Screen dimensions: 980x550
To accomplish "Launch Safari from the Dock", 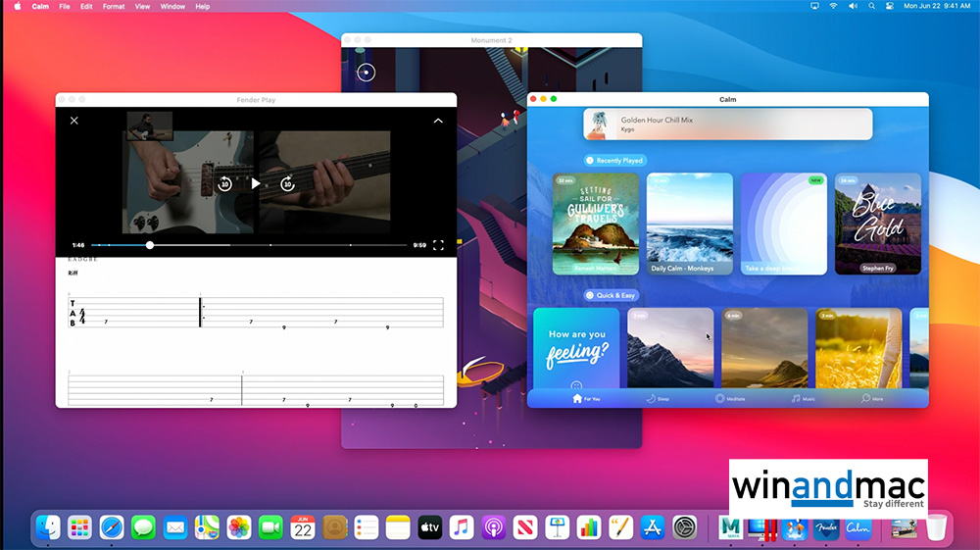I will tap(112, 527).
